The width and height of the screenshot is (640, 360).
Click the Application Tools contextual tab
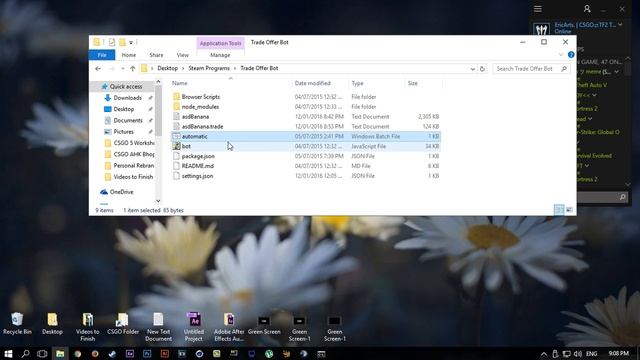(x=220, y=43)
